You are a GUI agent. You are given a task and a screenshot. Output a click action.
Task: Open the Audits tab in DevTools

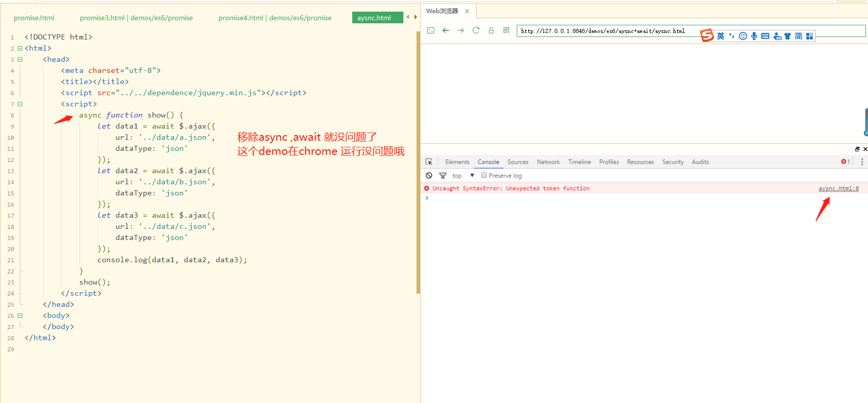coord(700,162)
